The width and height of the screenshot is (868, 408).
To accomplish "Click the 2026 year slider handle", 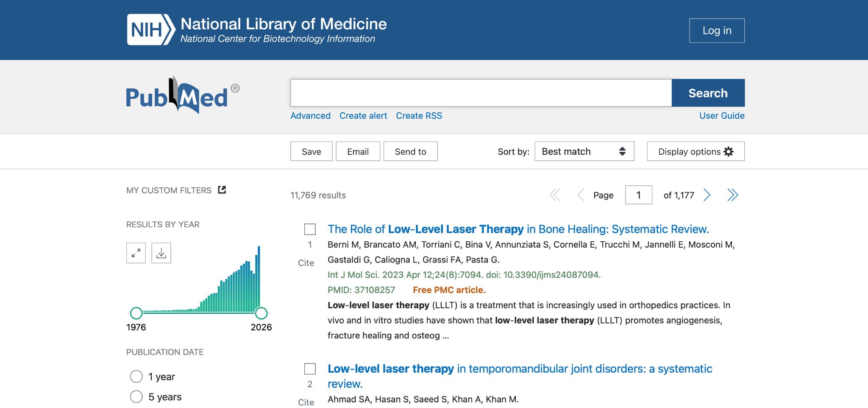I will (x=261, y=313).
